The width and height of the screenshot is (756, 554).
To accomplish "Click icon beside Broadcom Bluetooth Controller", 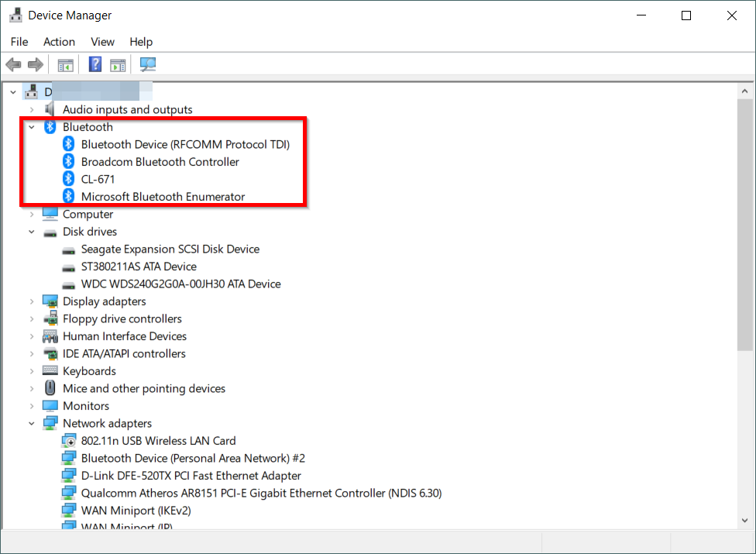I will 68,161.
